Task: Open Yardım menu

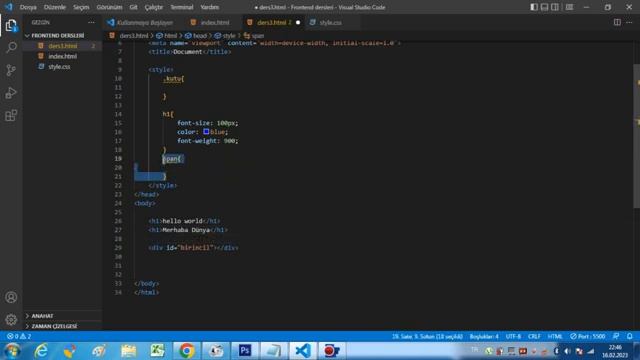Action: pos(209,7)
